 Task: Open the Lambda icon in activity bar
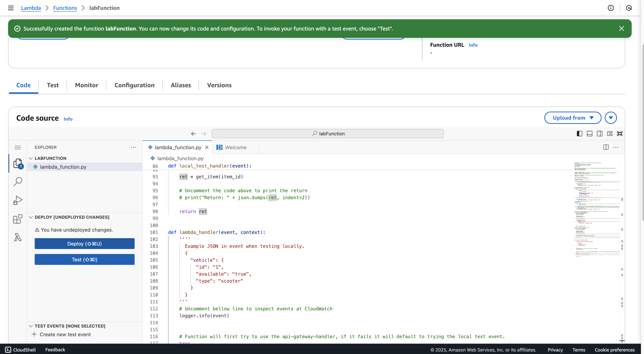(x=18, y=237)
